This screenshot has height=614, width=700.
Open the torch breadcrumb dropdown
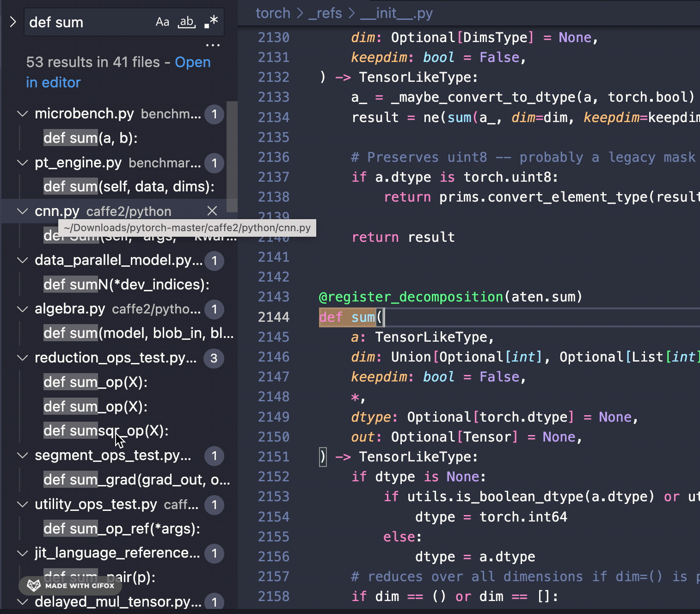coord(273,13)
